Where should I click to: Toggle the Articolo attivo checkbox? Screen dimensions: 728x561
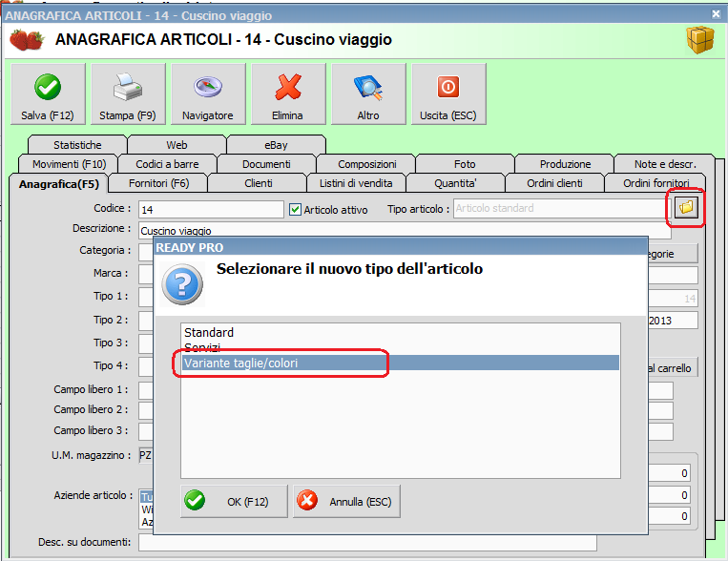[295, 210]
